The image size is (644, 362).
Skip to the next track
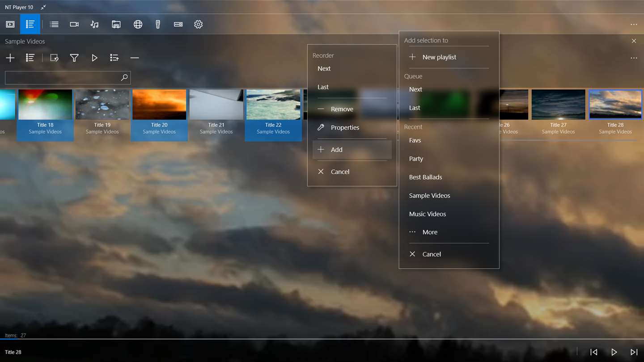(x=634, y=352)
